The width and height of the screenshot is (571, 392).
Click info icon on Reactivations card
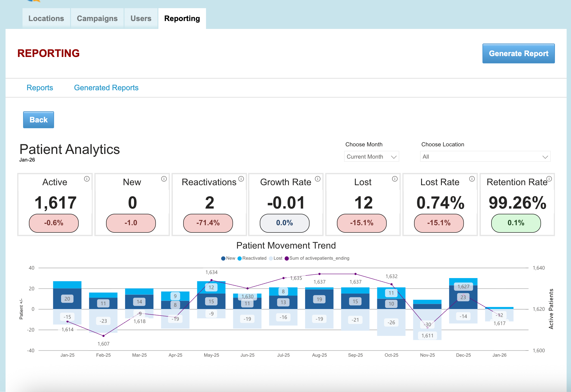pos(241,179)
